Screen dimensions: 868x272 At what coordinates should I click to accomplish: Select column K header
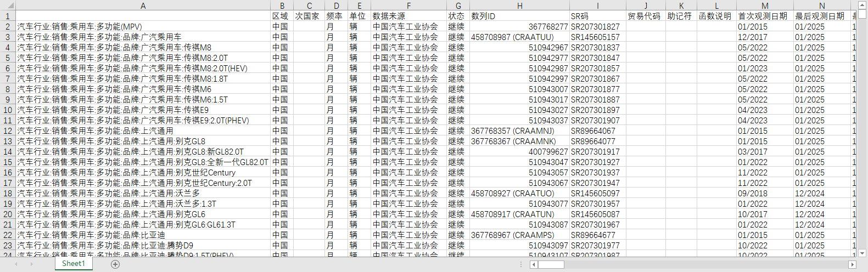tap(681, 5)
